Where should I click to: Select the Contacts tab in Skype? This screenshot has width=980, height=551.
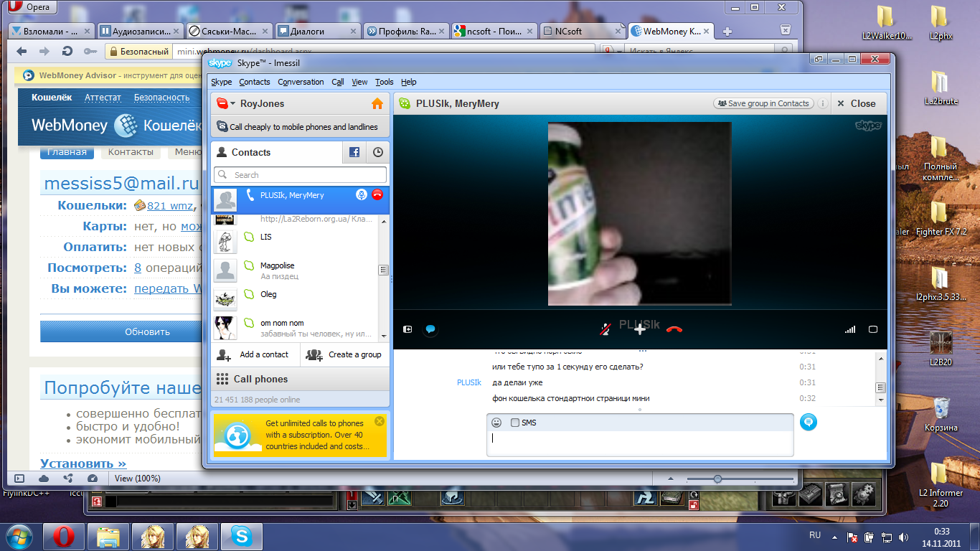pyautogui.click(x=277, y=152)
